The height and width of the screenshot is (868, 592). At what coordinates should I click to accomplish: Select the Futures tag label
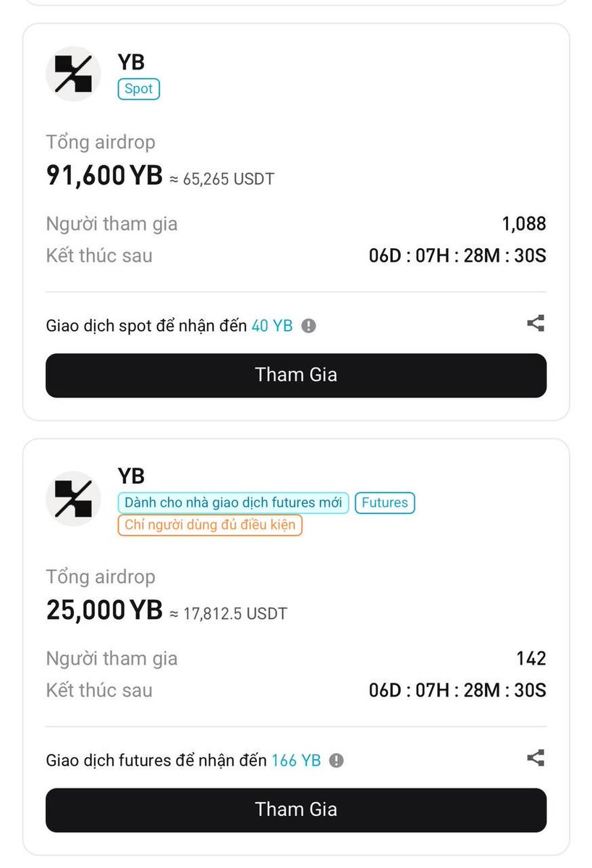pos(384,502)
